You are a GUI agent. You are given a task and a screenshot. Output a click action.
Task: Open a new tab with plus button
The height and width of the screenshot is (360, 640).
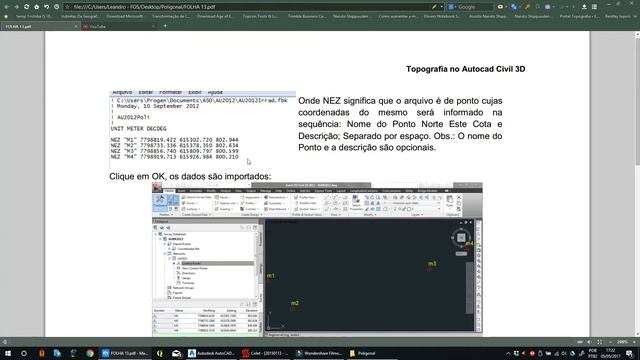click(x=165, y=26)
